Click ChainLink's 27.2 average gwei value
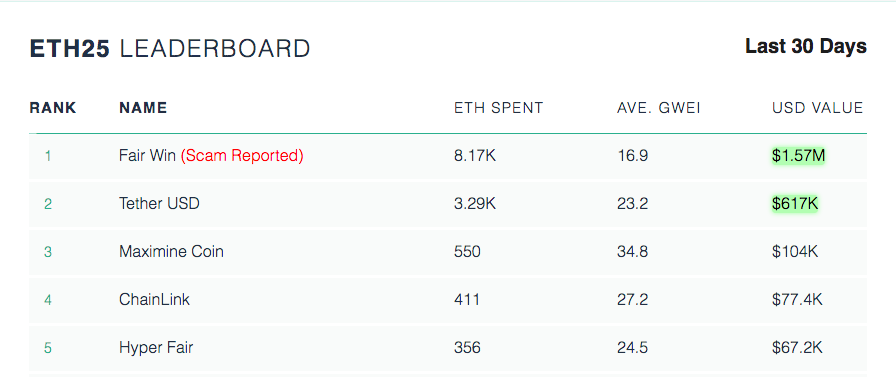Image resolution: width=896 pixels, height=377 pixels. tap(633, 299)
